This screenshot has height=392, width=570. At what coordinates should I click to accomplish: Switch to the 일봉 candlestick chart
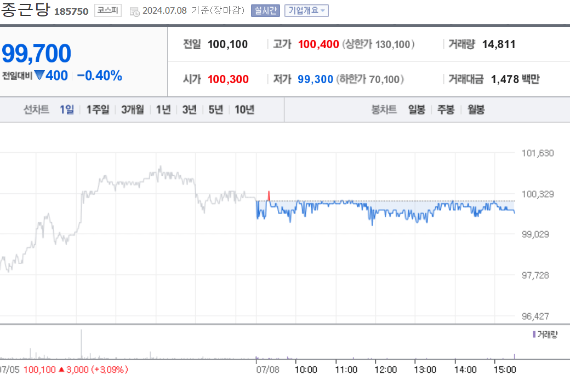tap(417, 109)
